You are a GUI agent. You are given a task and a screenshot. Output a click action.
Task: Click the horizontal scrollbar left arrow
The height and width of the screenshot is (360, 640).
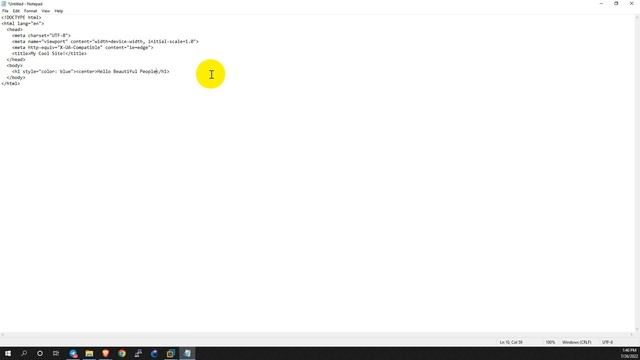[x=2, y=335]
